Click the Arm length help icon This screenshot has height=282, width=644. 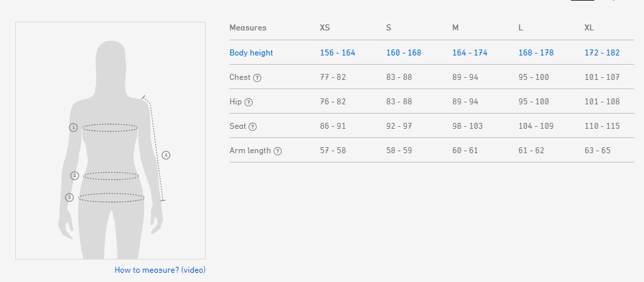278,151
